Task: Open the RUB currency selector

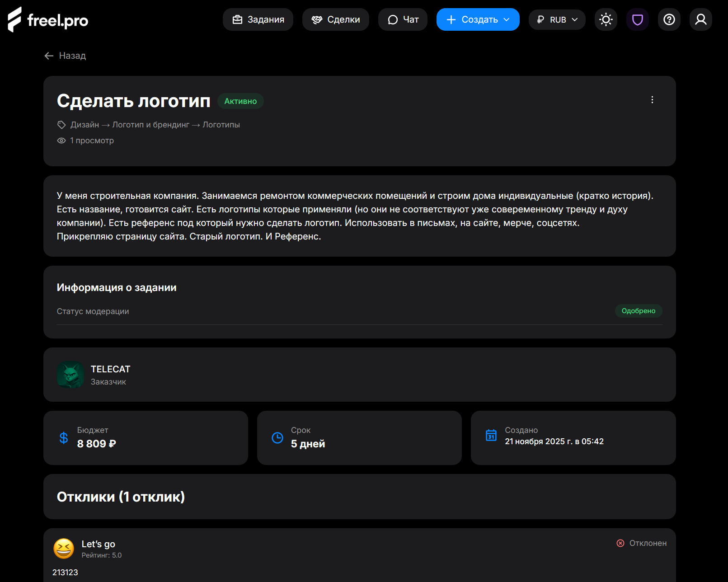Action: point(557,19)
